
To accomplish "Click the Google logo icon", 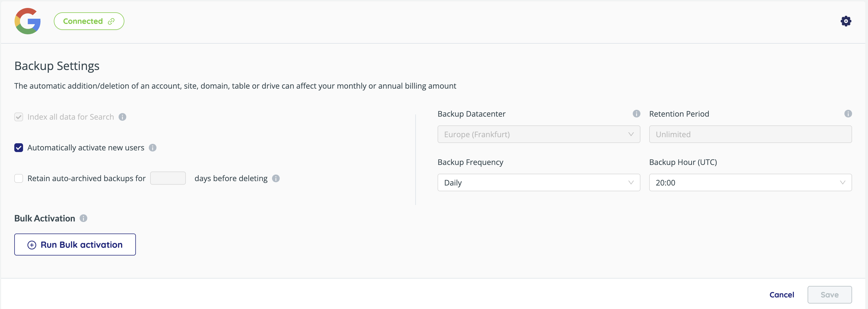I will [28, 21].
